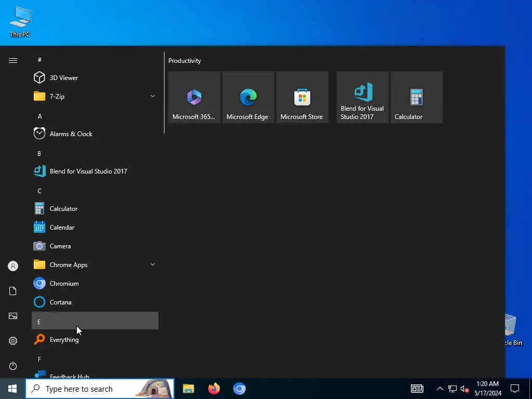Image resolution: width=532 pixels, height=399 pixels.
Task: Open Cortana from the app list
Action: pyautogui.click(x=95, y=302)
